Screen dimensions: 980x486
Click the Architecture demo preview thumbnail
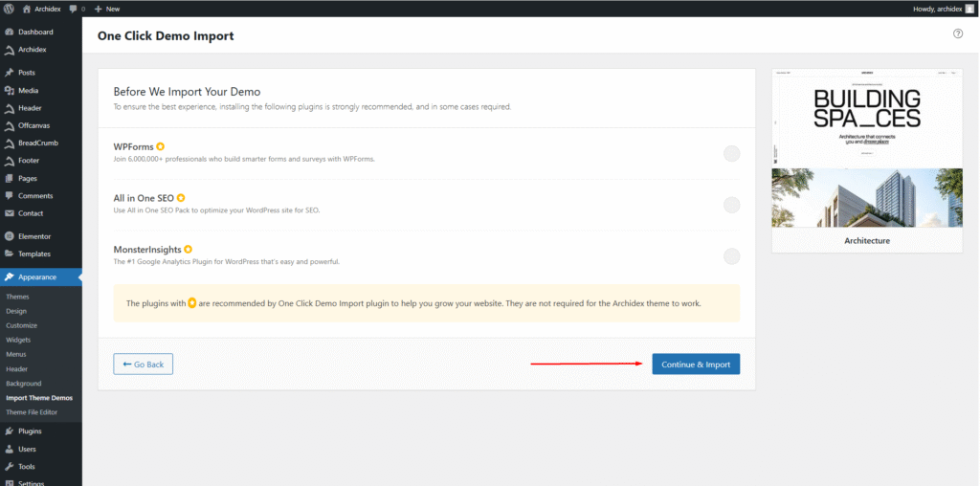coord(867,149)
